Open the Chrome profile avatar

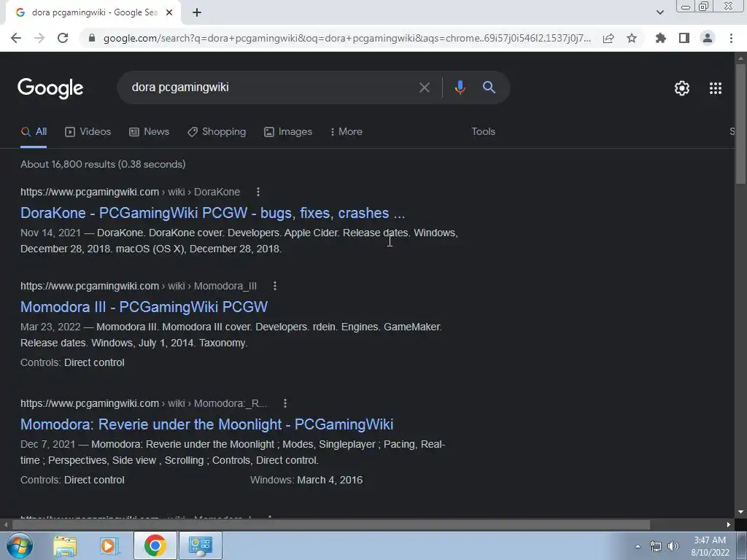click(708, 38)
